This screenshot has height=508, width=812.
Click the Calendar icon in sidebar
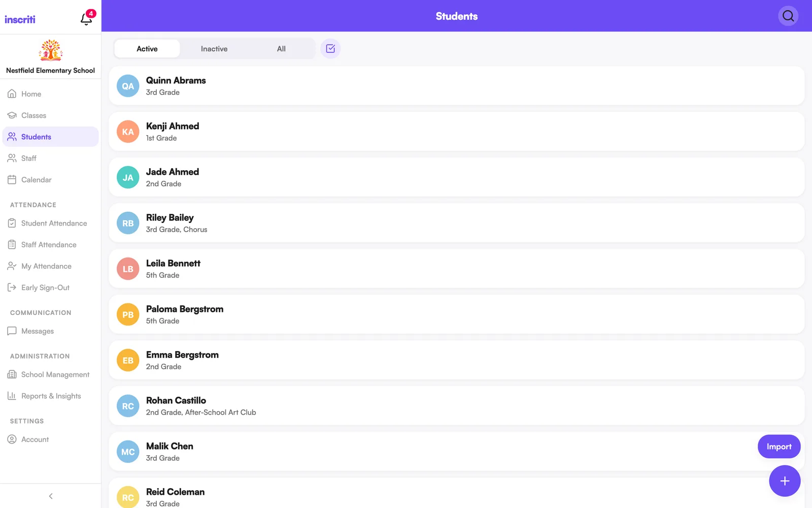pos(12,179)
